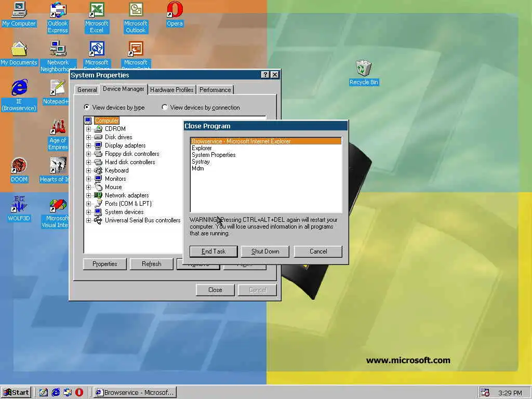Select Universal Serial Bus controllers entry
532x399 pixels.
pyautogui.click(x=142, y=220)
